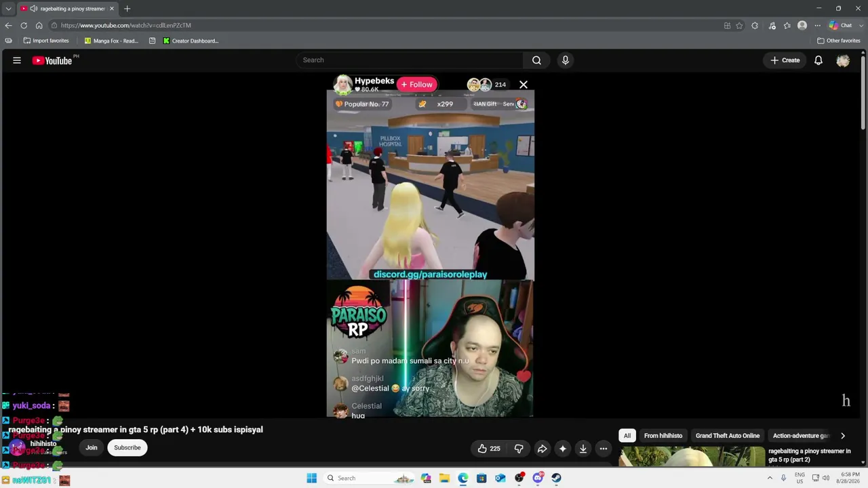Search with your voice microphone button
The image size is (868, 488).
click(x=566, y=60)
